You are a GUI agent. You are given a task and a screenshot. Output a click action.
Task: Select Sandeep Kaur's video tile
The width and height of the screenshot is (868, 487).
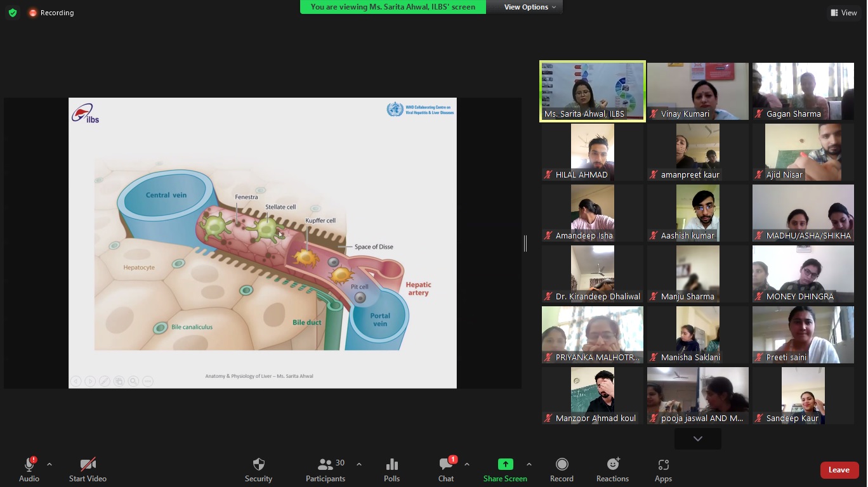pyautogui.click(x=803, y=396)
